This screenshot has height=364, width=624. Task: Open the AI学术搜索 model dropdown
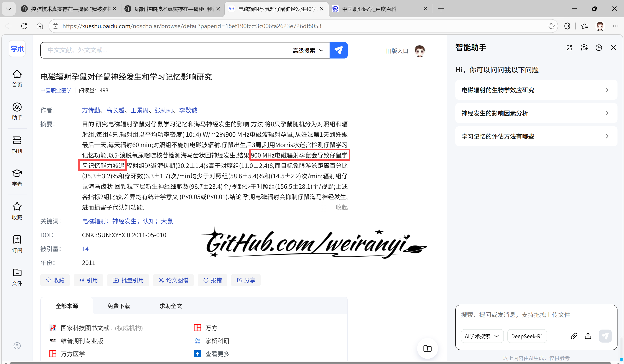coord(482,336)
